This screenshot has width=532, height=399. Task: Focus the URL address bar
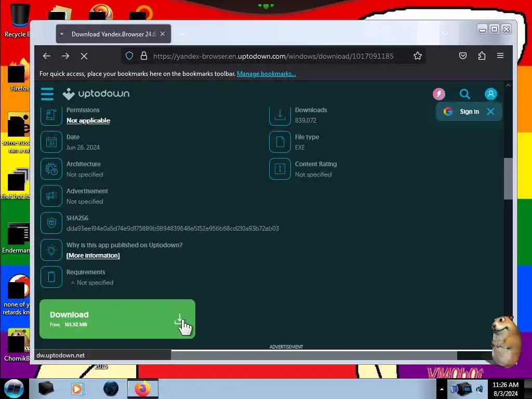coord(273,56)
